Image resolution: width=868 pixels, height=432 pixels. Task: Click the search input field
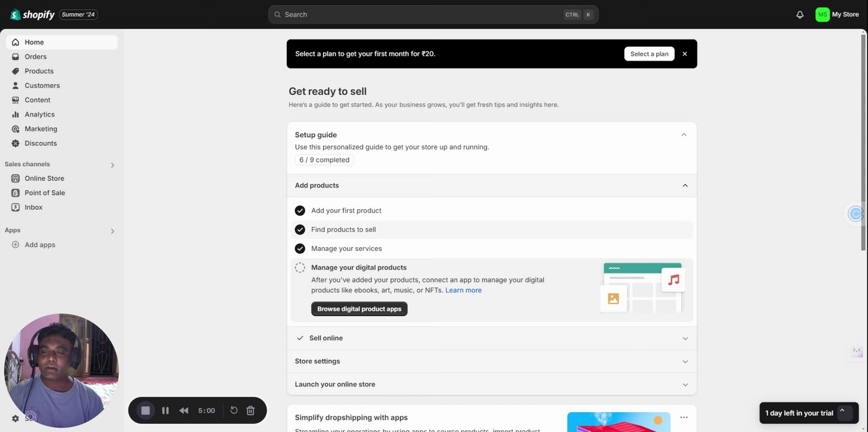tap(420, 14)
